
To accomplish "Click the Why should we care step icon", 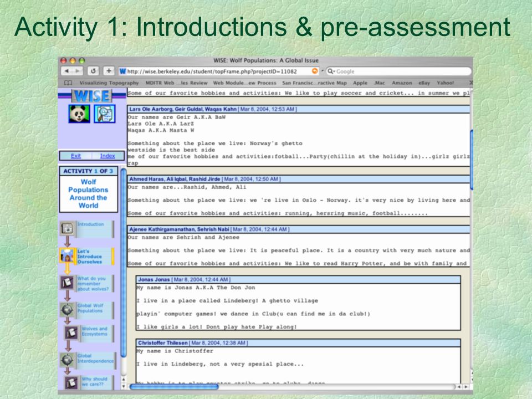I will pos(71,382).
